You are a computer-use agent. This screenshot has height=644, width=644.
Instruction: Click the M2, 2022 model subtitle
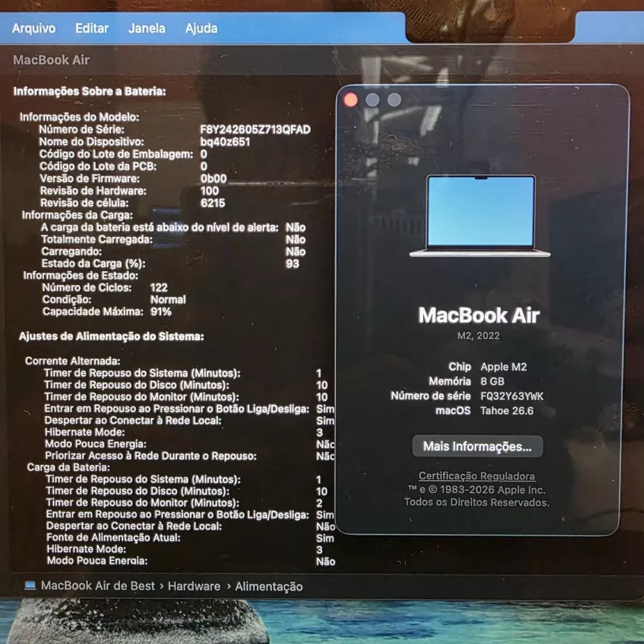478,336
